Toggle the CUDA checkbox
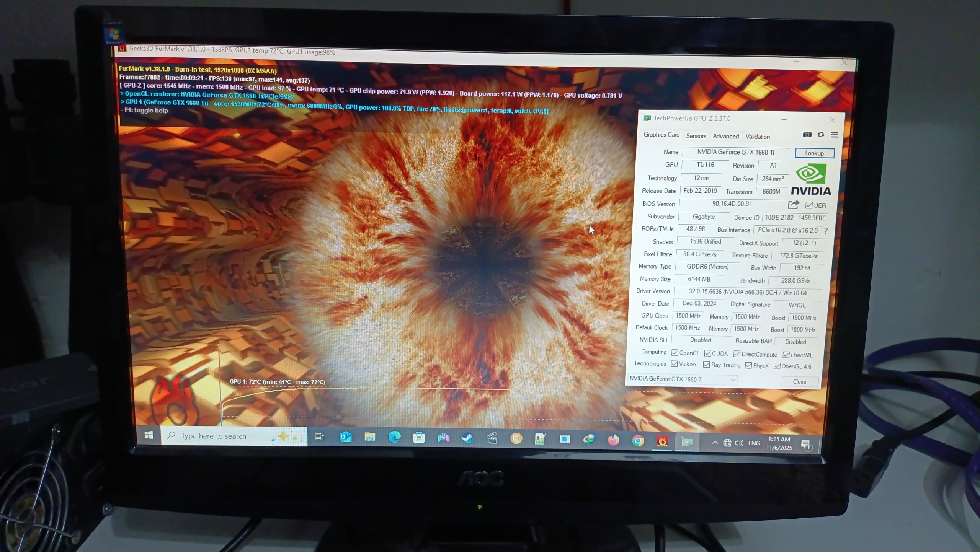980x552 pixels. click(707, 353)
